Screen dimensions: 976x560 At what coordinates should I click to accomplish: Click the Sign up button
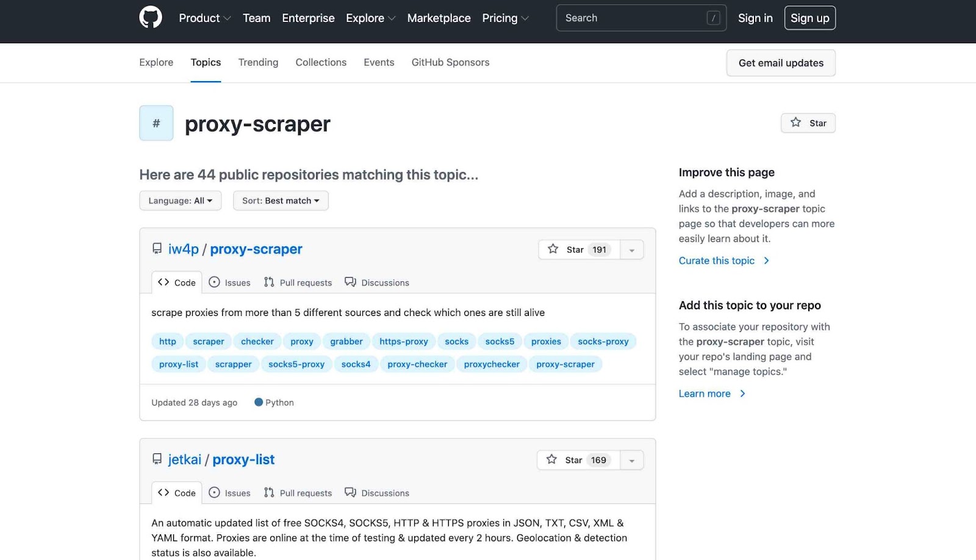pos(810,18)
